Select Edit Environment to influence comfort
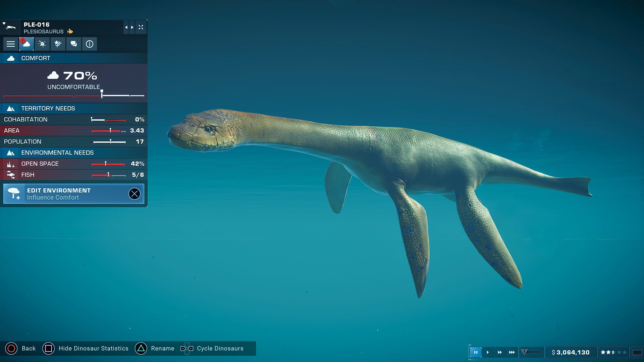The height and width of the screenshot is (362, 644). click(x=59, y=193)
